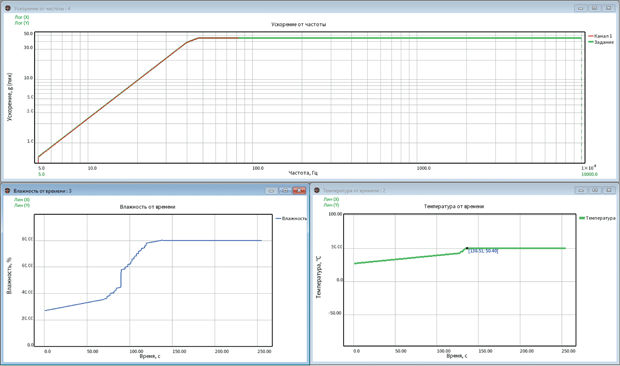Click the 250.00 tick on humidity time axis
The width and height of the screenshot is (620, 366).
point(265,351)
